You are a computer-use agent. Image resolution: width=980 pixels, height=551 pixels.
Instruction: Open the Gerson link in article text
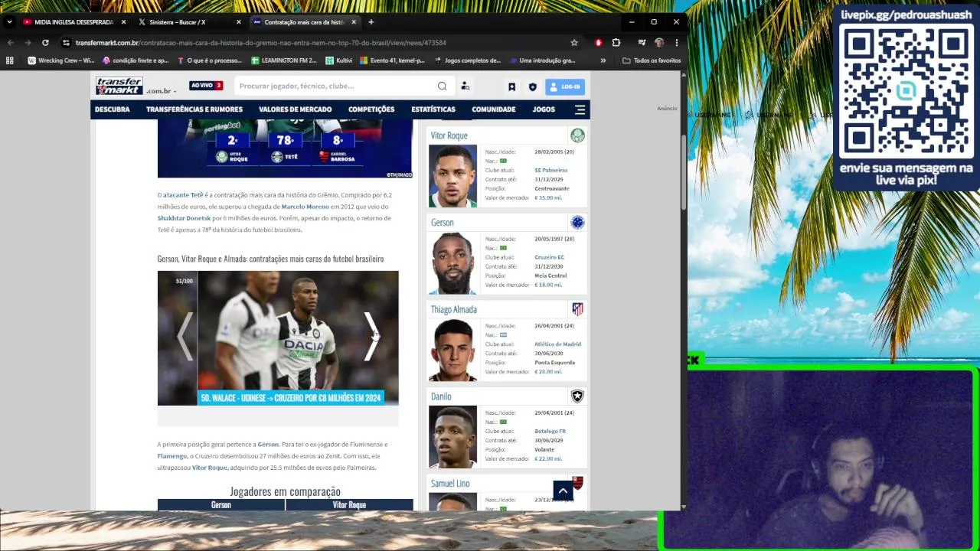point(268,445)
